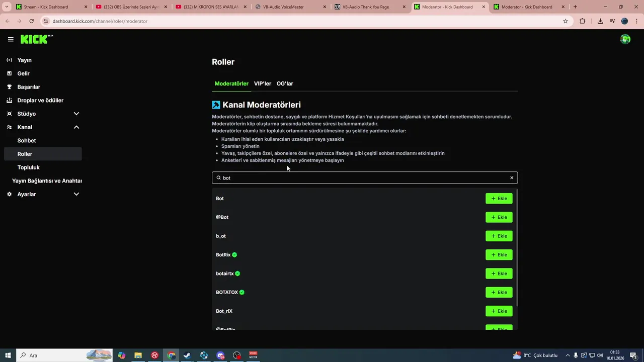Screen dimensions: 644x362
Task: Open Chrome from taskbar
Action: [171, 355]
